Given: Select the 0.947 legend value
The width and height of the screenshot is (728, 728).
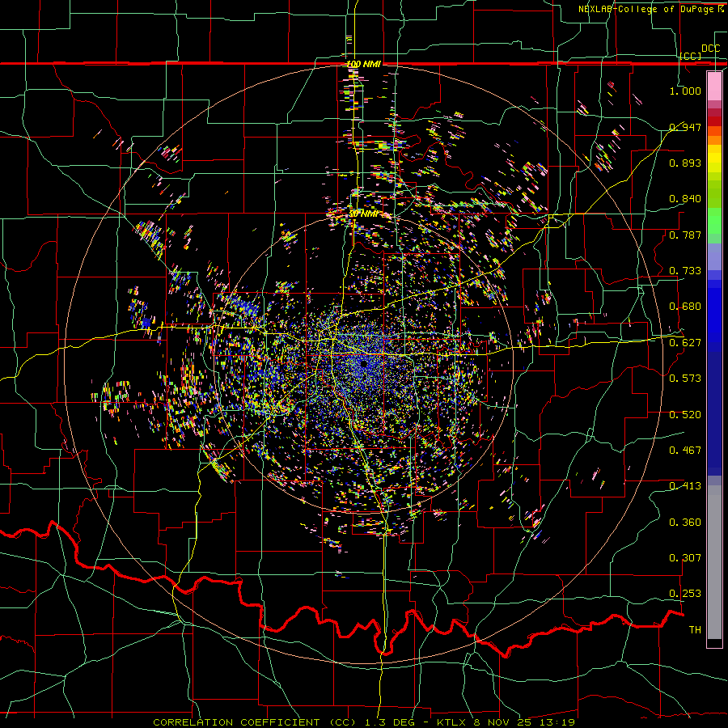Looking at the screenshot, I should click(x=685, y=127).
